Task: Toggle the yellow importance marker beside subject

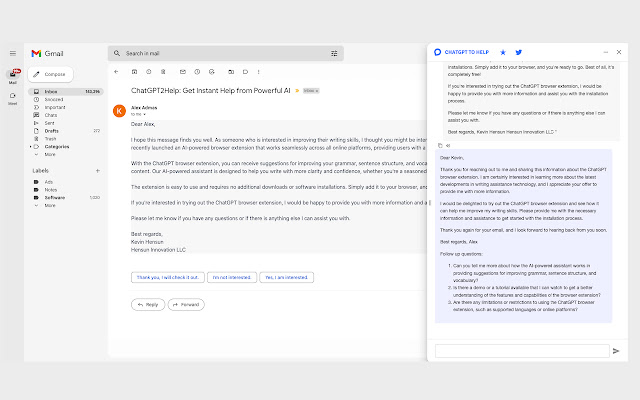Action: 297,91
